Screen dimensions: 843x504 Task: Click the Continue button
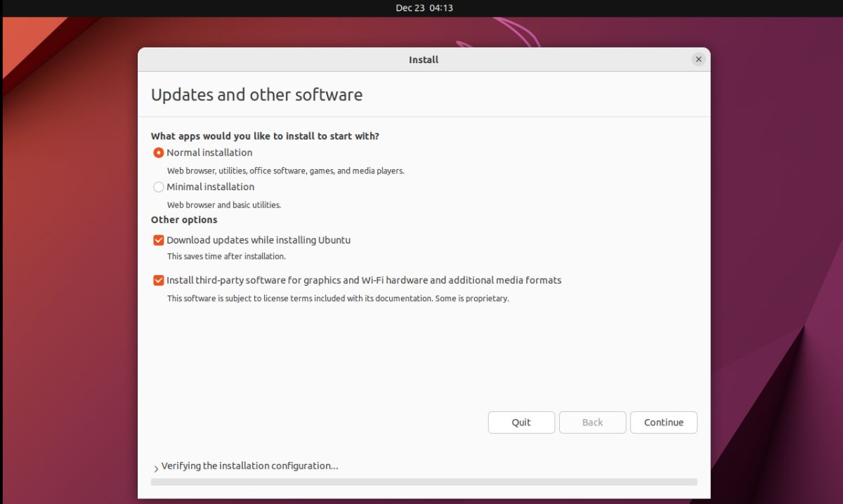click(x=663, y=422)
